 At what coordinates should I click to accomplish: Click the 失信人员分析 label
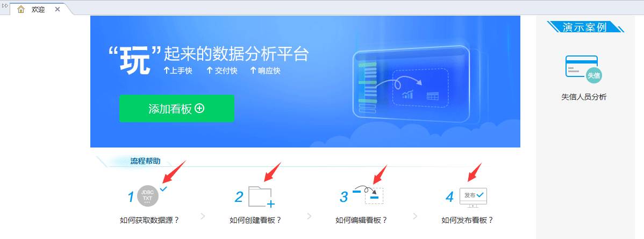coord(584,97)
